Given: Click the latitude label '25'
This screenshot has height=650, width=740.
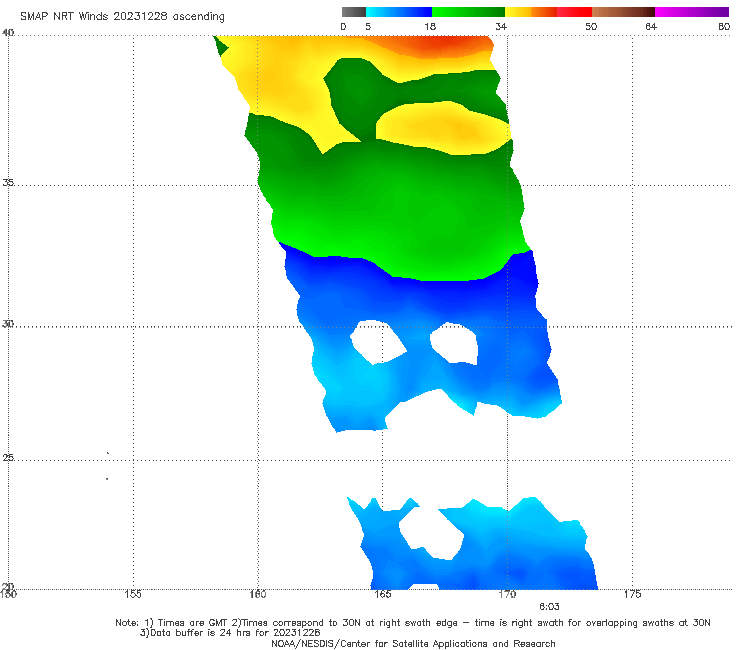Looking at the screenshot, I should click(8, 457).
